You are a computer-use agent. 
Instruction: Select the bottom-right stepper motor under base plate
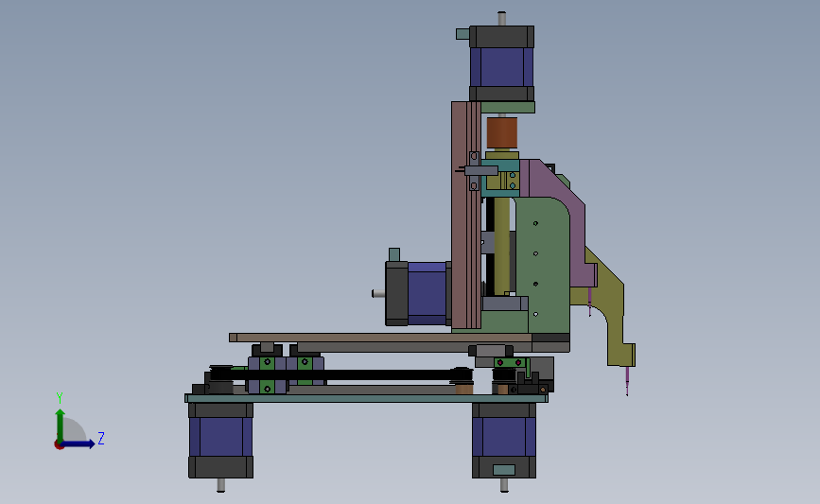click(504, 440)
